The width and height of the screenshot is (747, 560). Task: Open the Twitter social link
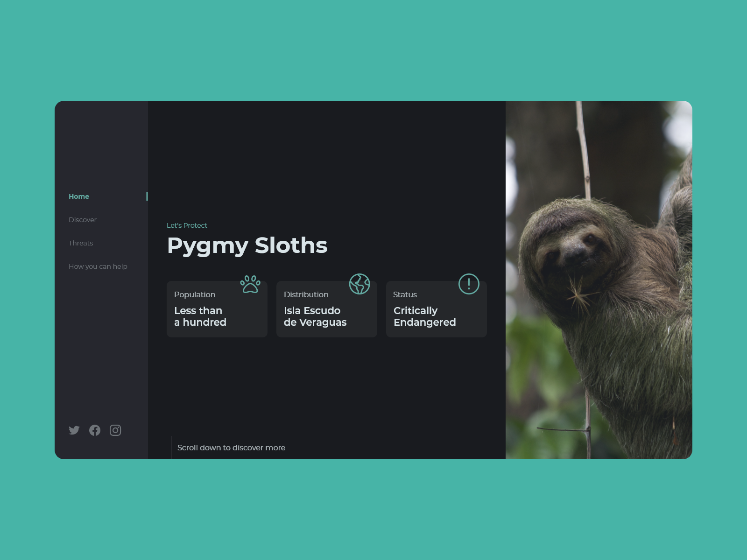coord(74,430)
